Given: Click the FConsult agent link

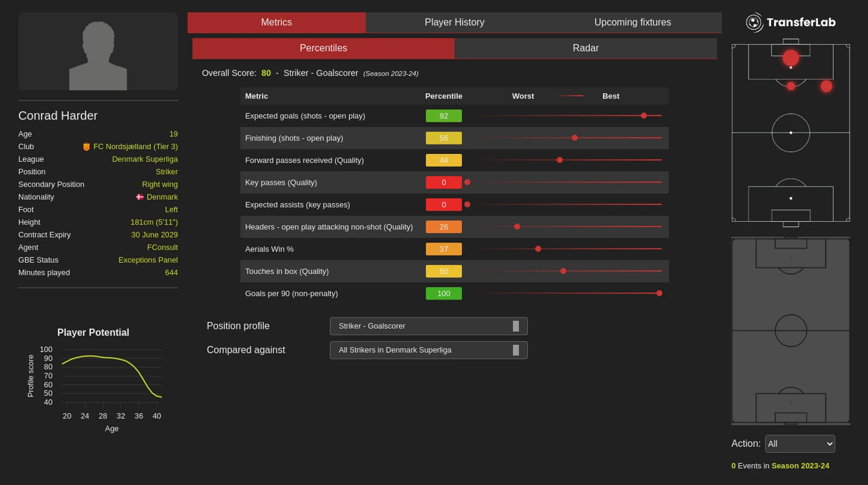Looking at the screenshot, I should (x=162, y=247).
